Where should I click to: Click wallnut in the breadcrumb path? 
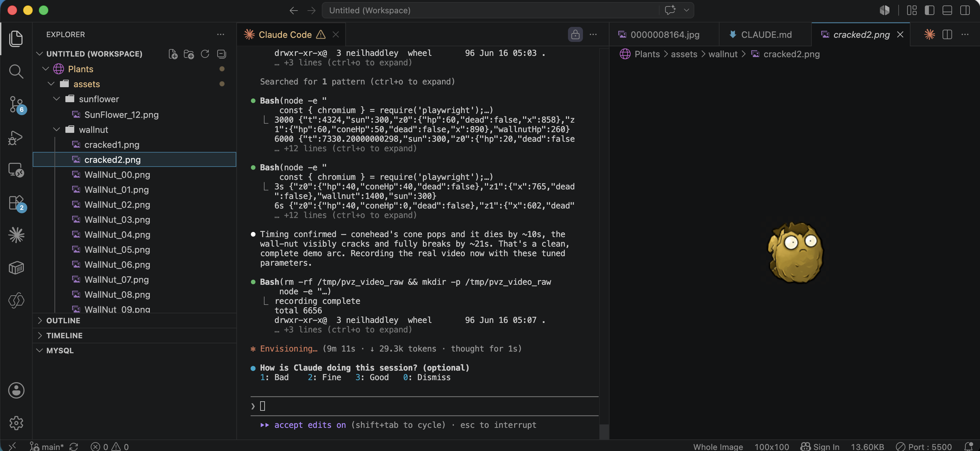point(723,54)
